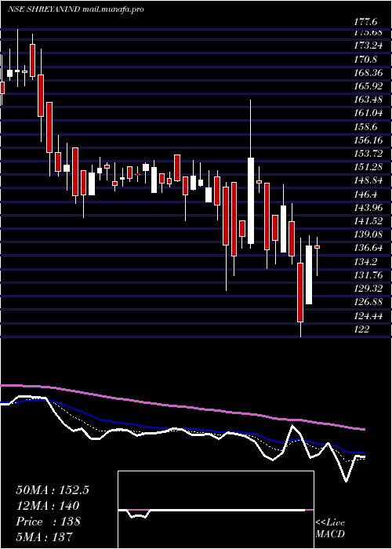Click the 134.2 price axis label
392x549 pixels.
click(365, 261)
